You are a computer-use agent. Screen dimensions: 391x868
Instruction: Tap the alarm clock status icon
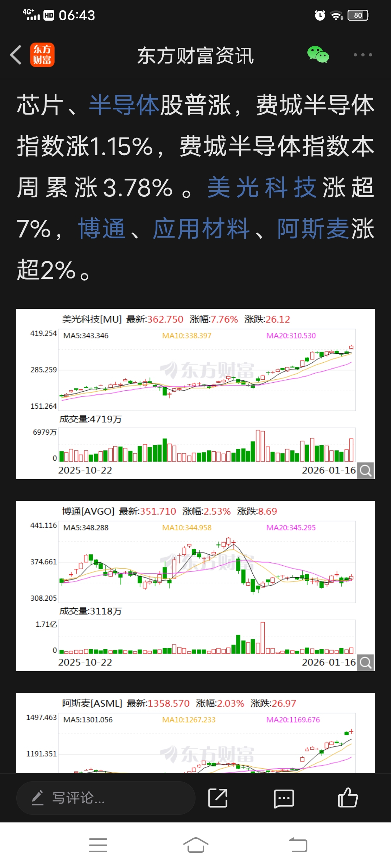(320, 15)
